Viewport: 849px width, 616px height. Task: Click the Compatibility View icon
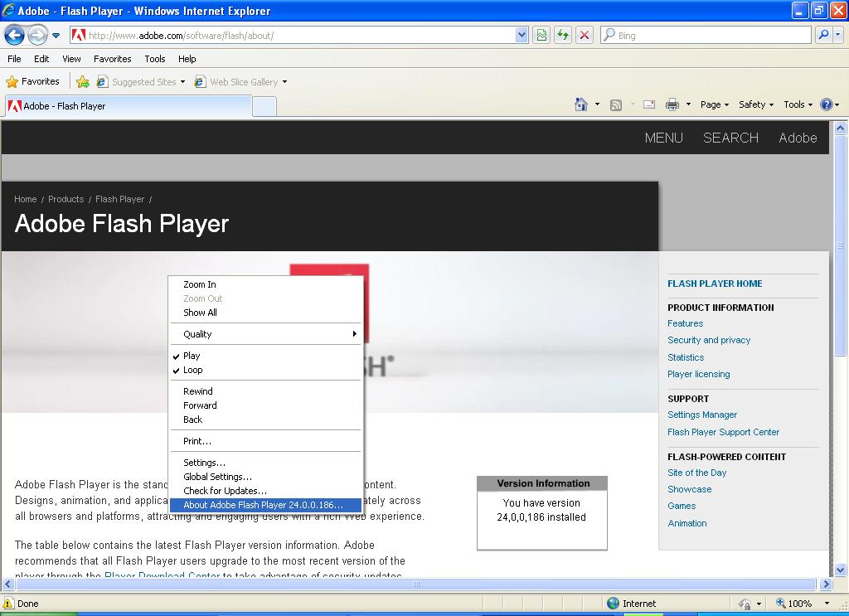pos(541,36)
